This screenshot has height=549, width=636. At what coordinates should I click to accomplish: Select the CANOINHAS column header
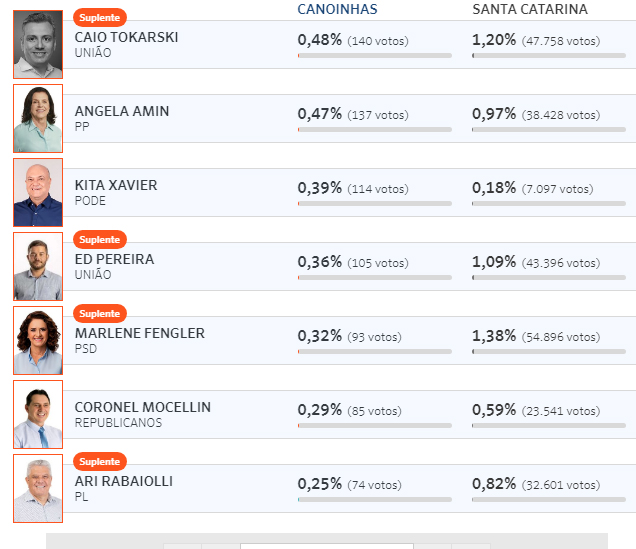337,9
